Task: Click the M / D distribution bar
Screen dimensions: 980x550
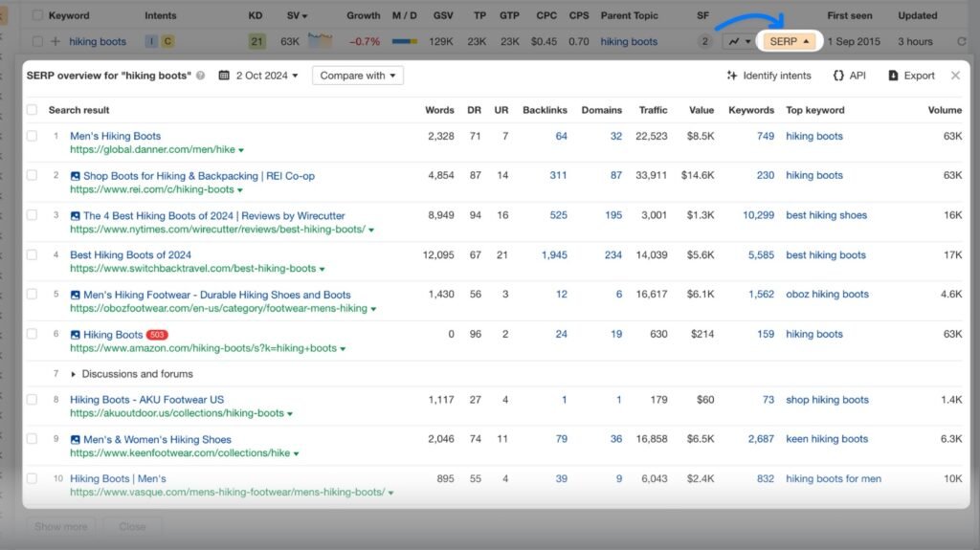Action: click(x=405, y=41)
